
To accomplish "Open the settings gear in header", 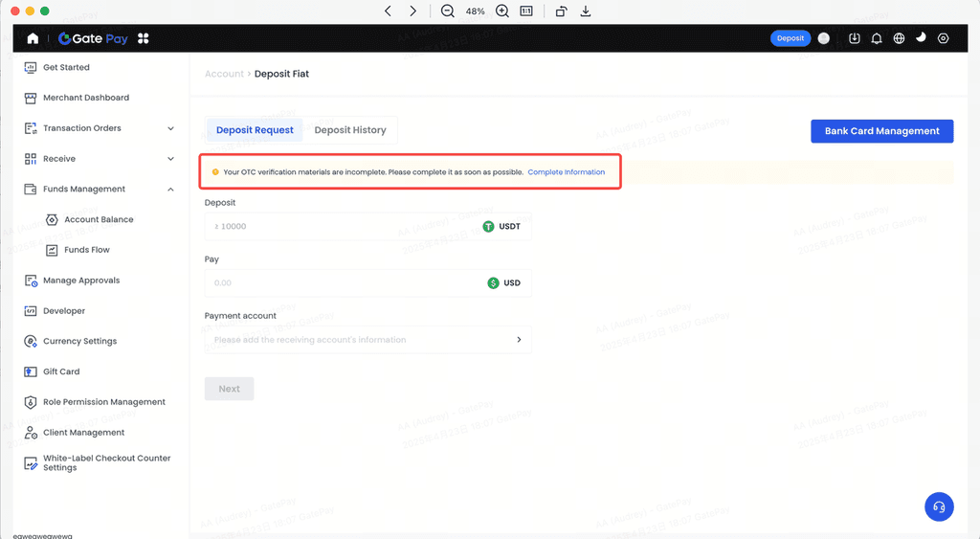I will (x=943, y=38).
